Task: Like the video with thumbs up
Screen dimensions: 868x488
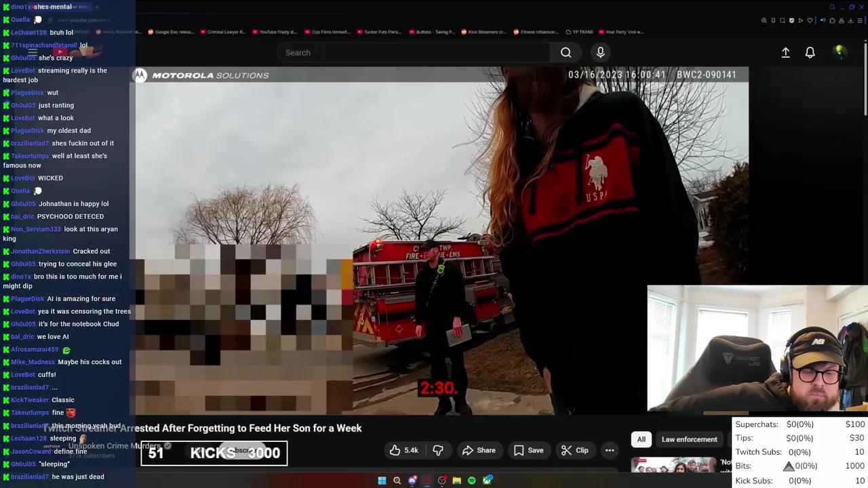Action: 403,450
